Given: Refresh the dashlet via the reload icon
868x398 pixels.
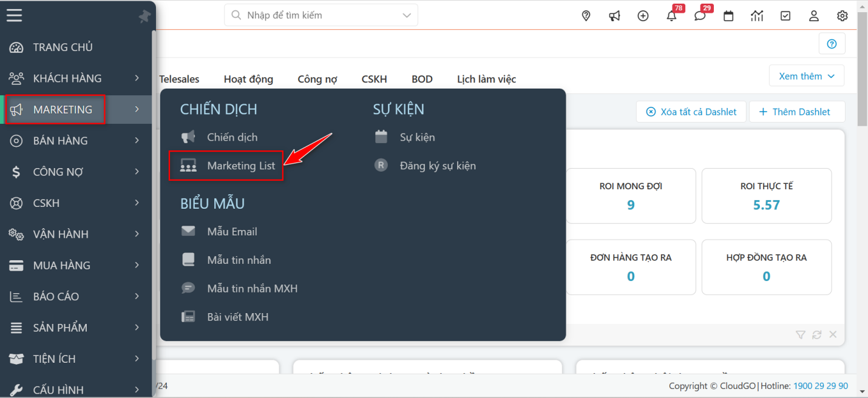Looking at the screenshot, I should tap(816, 334).
